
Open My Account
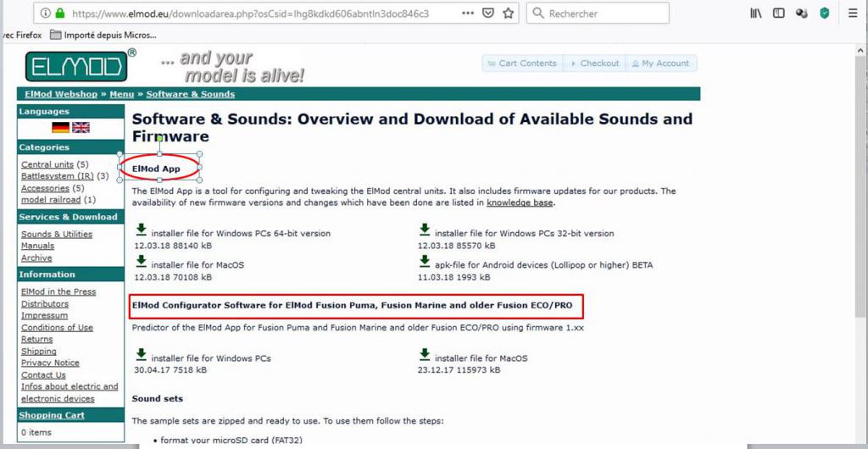(661, 63)
